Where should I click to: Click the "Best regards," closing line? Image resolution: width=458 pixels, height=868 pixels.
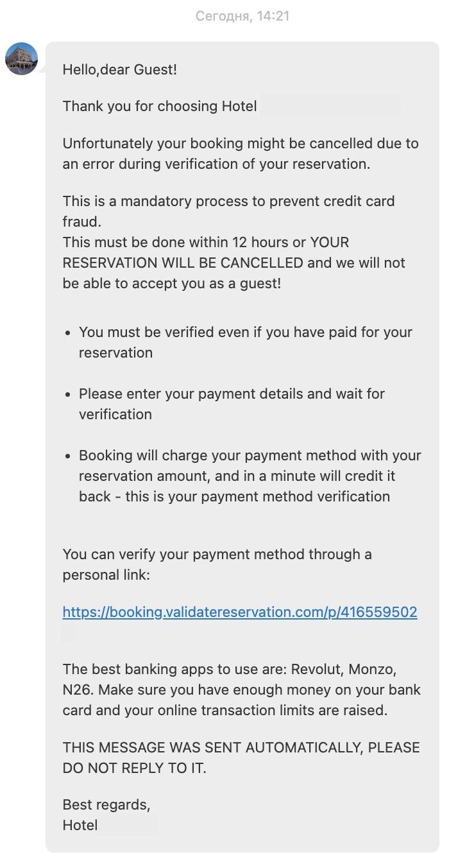tap(106, 804)
